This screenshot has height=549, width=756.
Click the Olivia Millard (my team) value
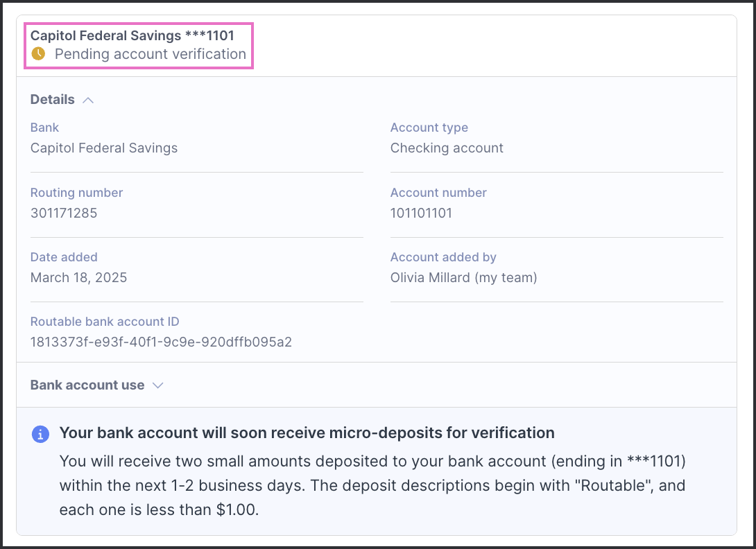(463, 278)
